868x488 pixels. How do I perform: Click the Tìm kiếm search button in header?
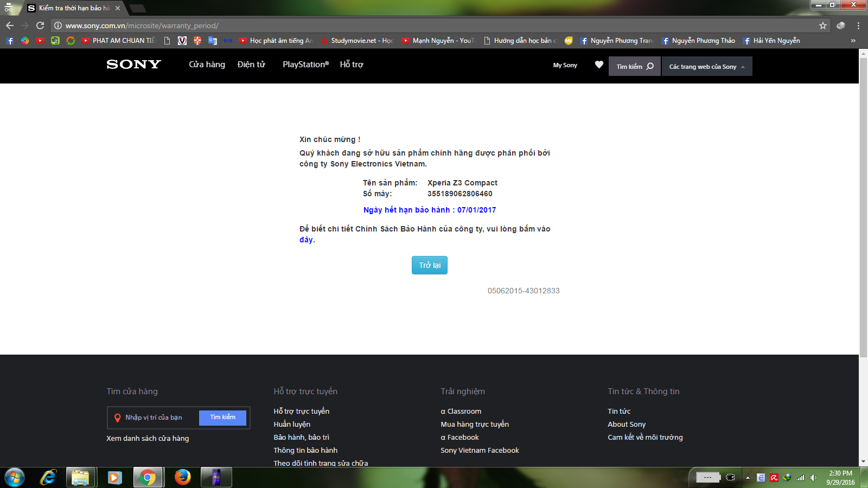coord(635,66)
